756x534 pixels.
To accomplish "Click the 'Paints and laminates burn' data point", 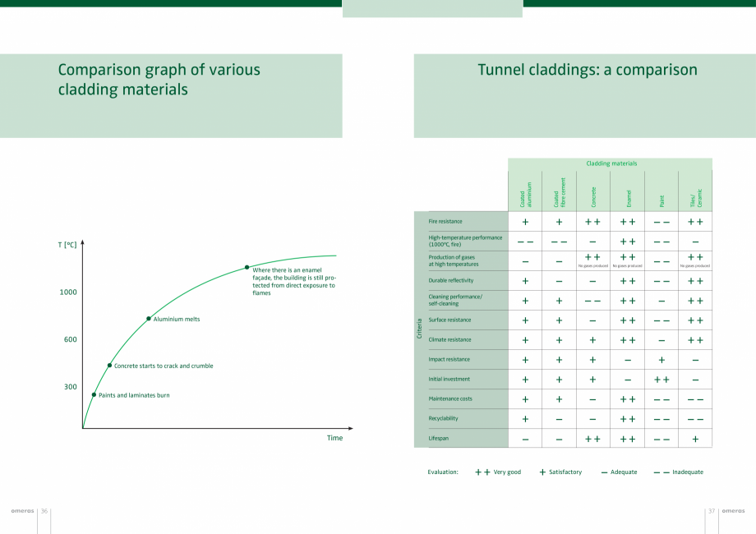I will (x=94, y=395).
